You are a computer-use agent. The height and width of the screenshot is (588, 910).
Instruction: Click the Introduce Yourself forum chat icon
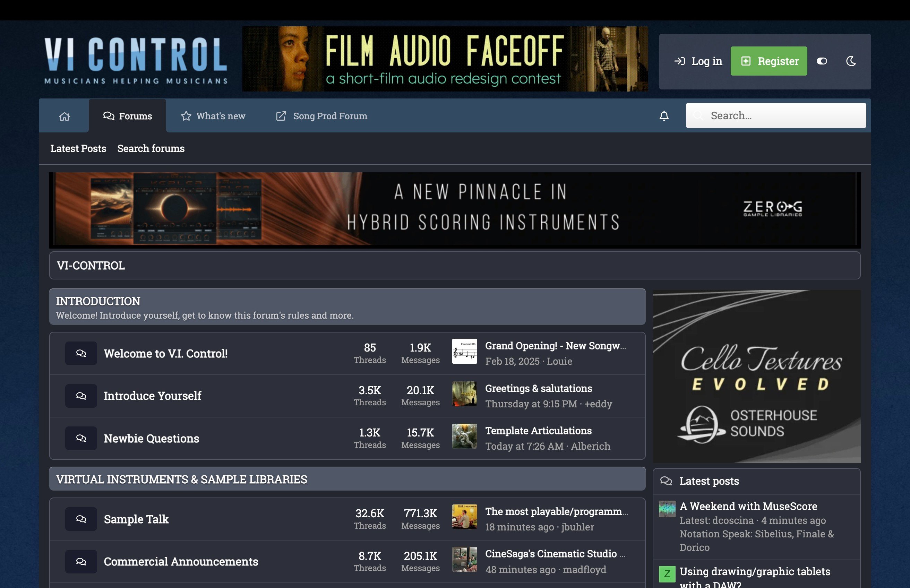point(81,396)
